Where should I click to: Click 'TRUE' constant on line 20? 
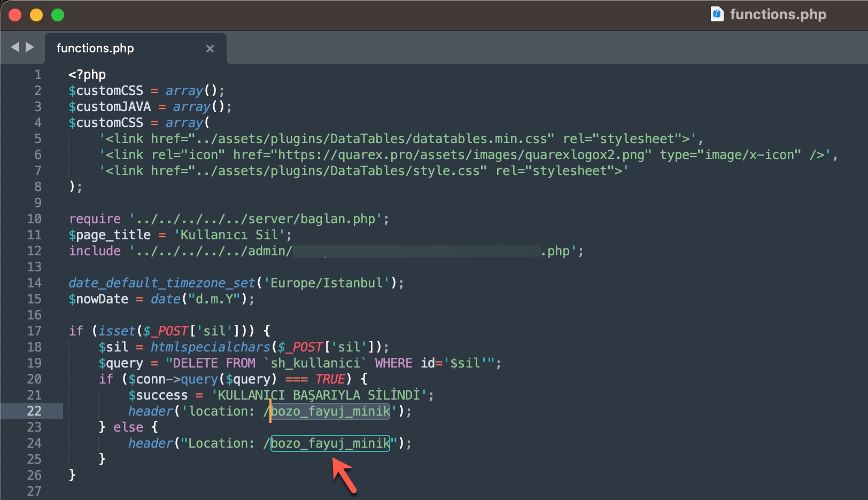coord(330,379)
